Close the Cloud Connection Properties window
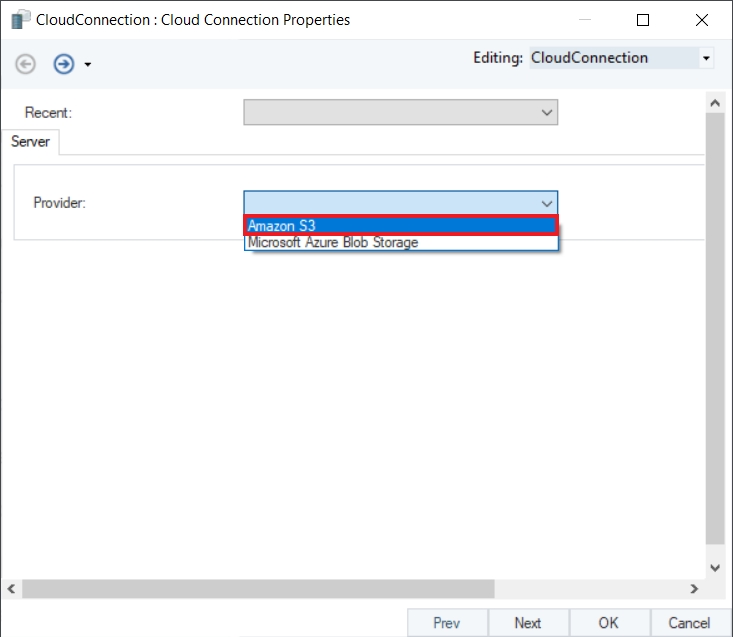This screenshot has height=637, width=733. tap(702, 20)
